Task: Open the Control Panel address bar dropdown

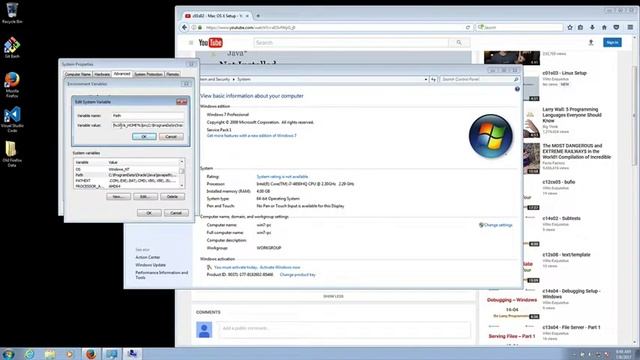Action: (x=426, y=79)
